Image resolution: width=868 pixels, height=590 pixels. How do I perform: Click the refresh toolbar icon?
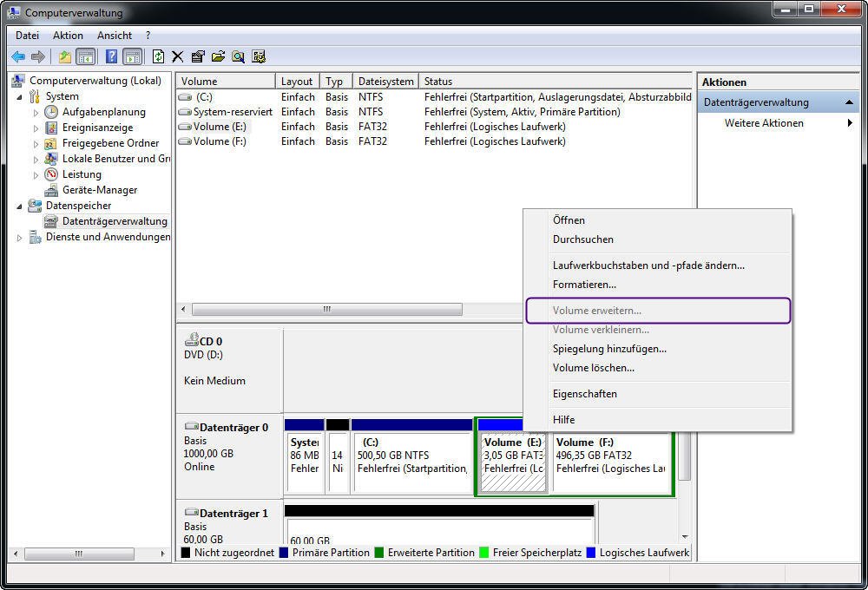158,56
